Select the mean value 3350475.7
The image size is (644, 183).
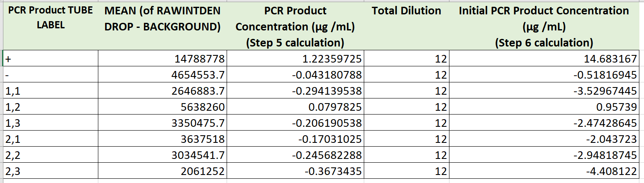[x=162, y=123]
